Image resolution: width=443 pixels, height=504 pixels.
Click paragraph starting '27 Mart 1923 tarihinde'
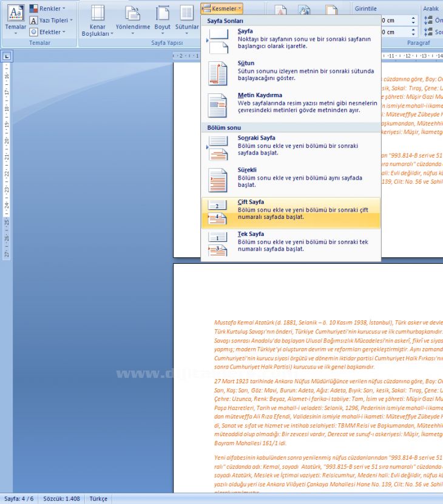tap(328, 412)
